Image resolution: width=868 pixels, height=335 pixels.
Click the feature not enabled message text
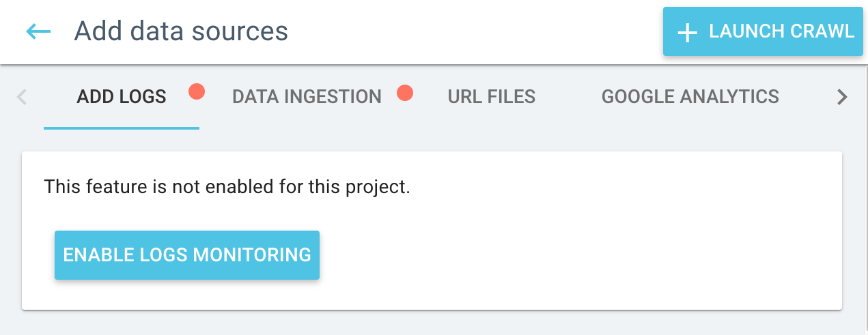click(227, 186)
